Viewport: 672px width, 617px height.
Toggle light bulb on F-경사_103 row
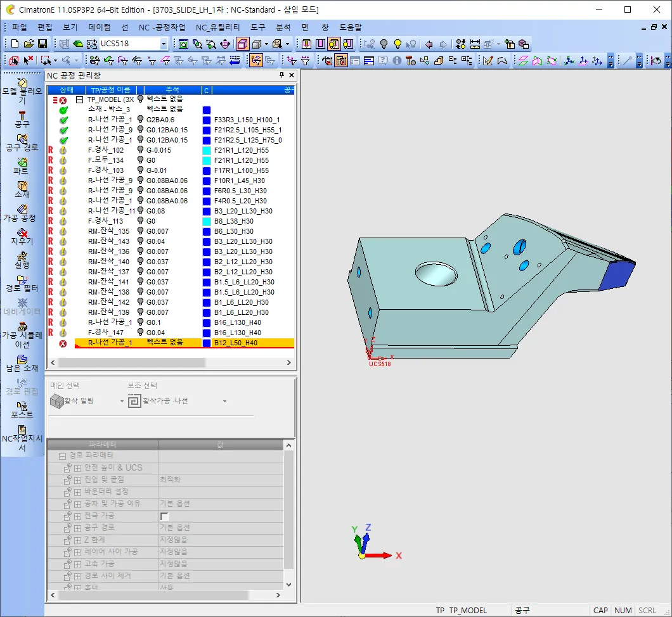point(140,170)
